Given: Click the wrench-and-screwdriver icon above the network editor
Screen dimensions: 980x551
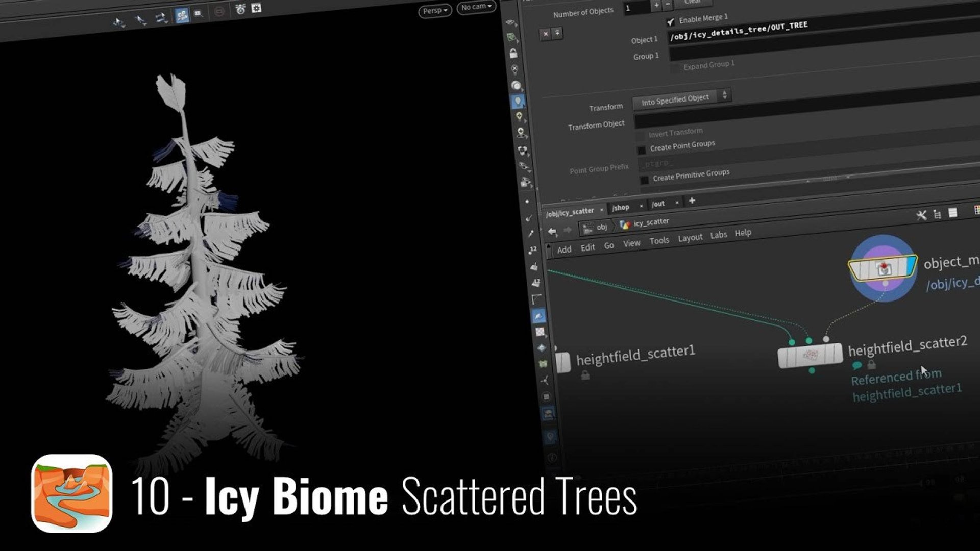Looking at the screenshot, I should point(922,215).
